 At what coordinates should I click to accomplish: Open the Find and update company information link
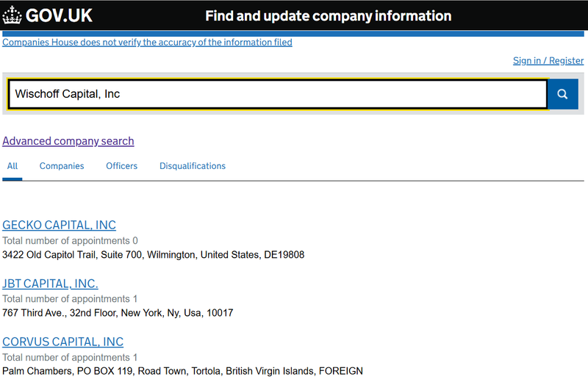pyautogui.click(x=328, y=15)
